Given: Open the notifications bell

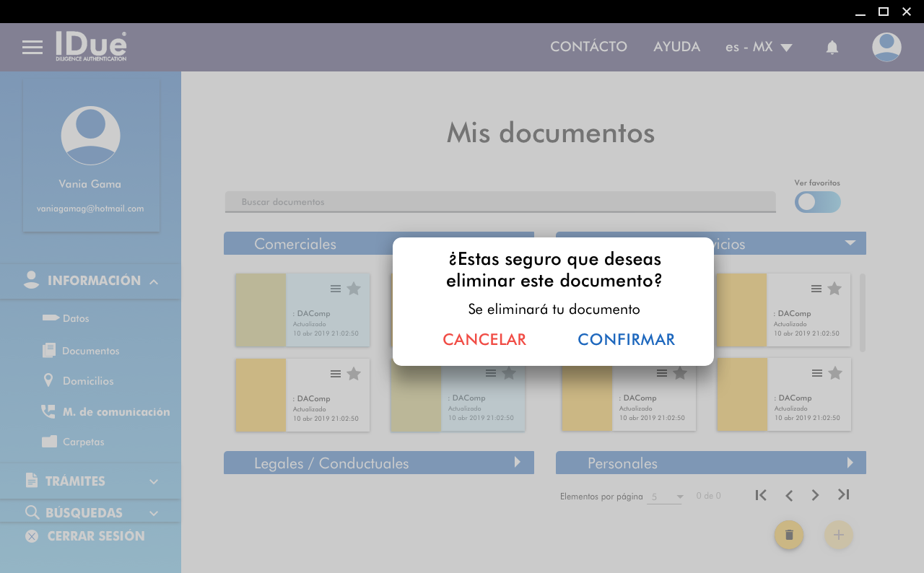Looking at the screenshot, I should (832, 48).
